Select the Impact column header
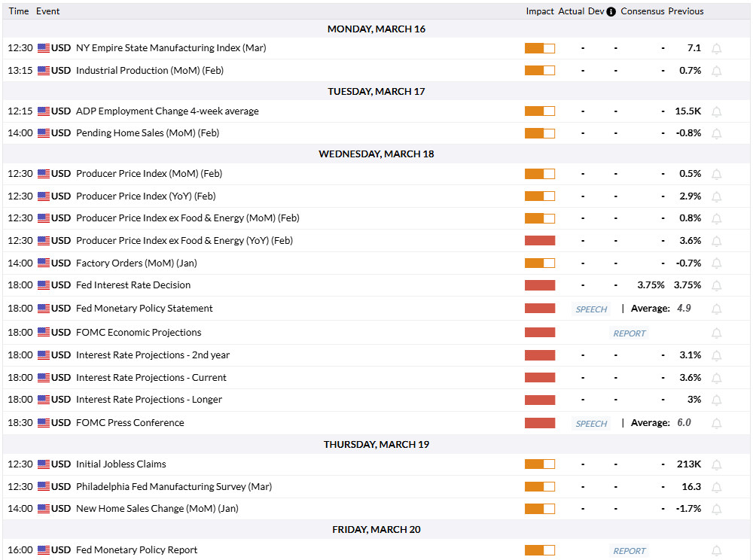 coord(540,11)
